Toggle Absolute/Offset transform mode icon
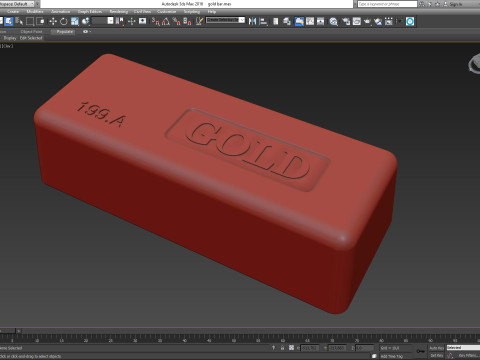The width and height of the screenshot is (480, 360). point(291,348)
